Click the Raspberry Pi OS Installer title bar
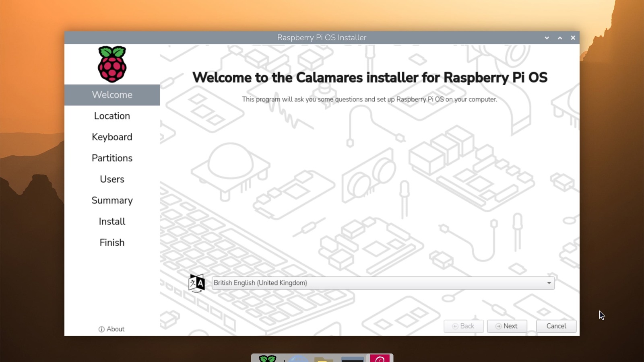644x362 pixels. point(322,38)
